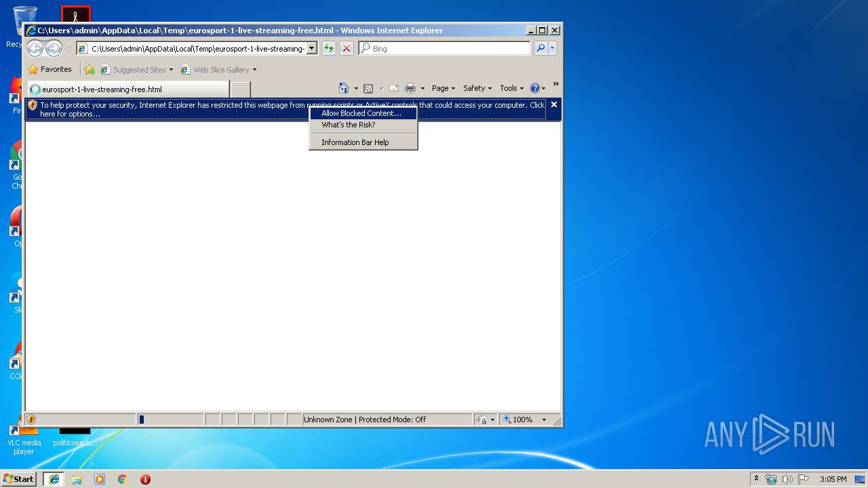The height and width of the screenshot is (488, 868).
Task: Click Internet Explorer taskbar icon
Action: (x=54, y=479)
